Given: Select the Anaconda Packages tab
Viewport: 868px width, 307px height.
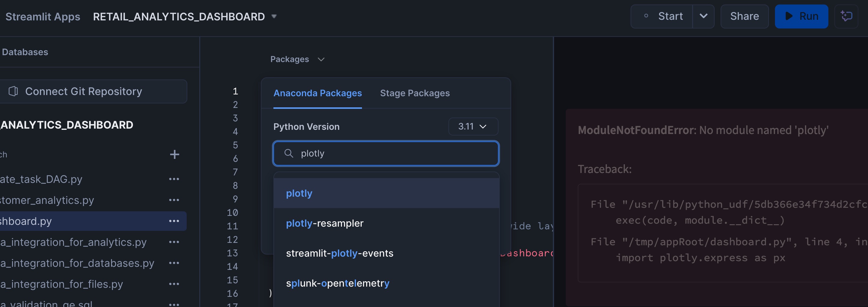Looking at the screenshot, I should coord(317,93).
